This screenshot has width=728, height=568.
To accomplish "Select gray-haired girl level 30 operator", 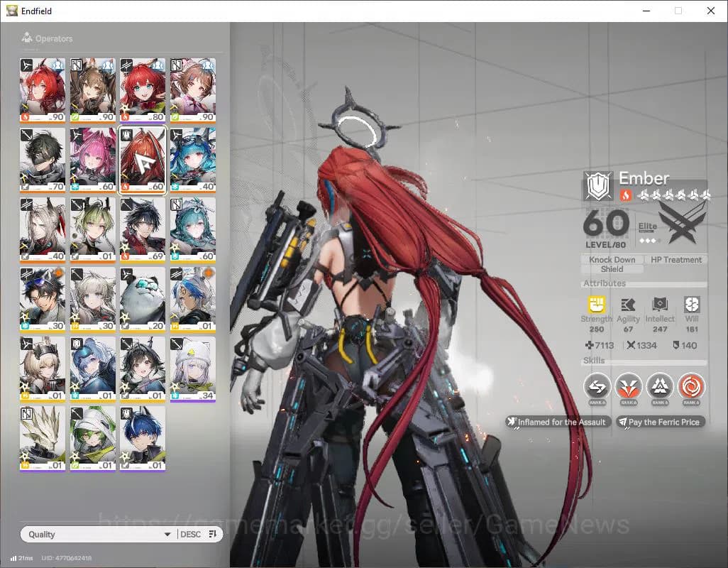I will pos(92,299).
